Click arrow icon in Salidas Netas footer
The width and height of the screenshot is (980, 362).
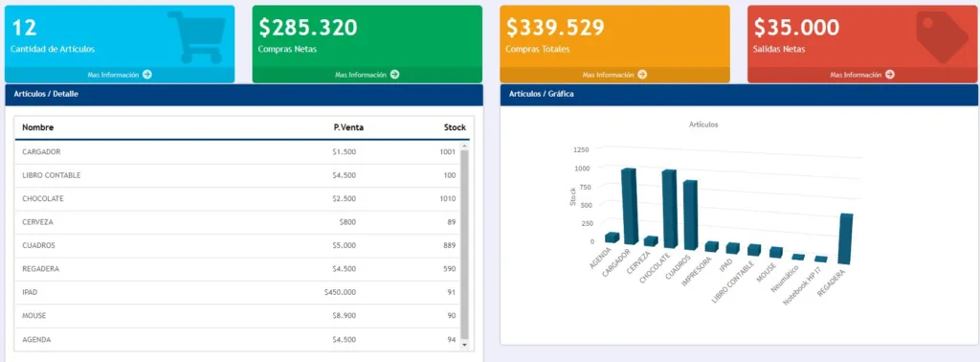click(x=889, y=75)
